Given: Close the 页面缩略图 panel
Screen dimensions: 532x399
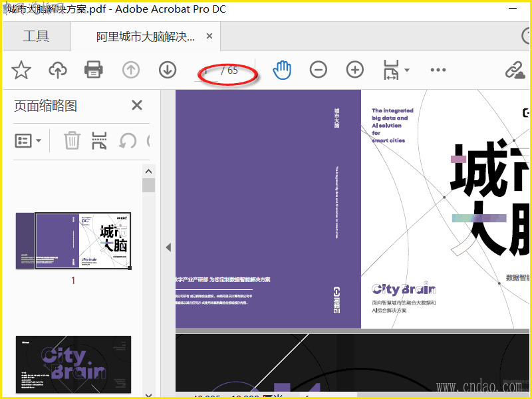Looking at the screenshot, I should [x=137, y=105].
